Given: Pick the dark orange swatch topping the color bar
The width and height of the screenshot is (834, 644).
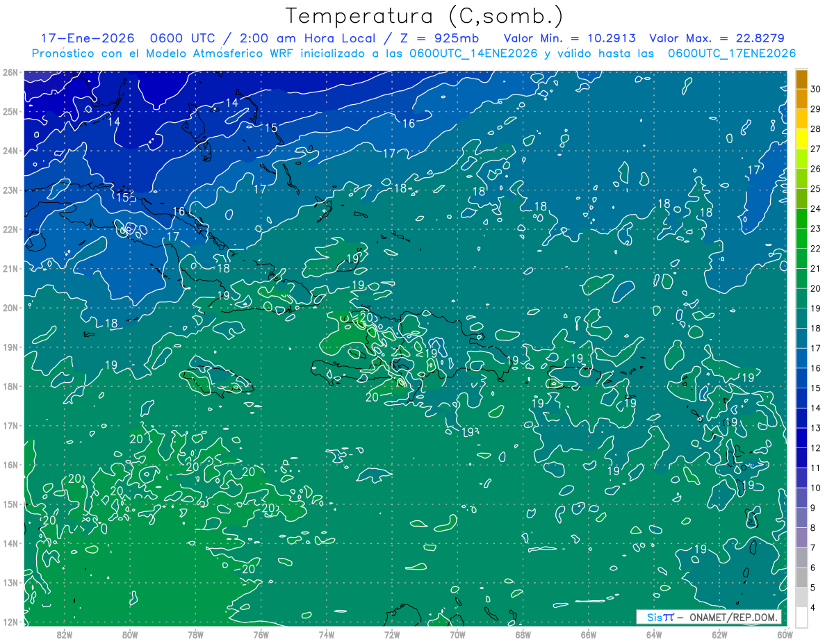Looking at the screenshot, I should (x=801, y=79).
